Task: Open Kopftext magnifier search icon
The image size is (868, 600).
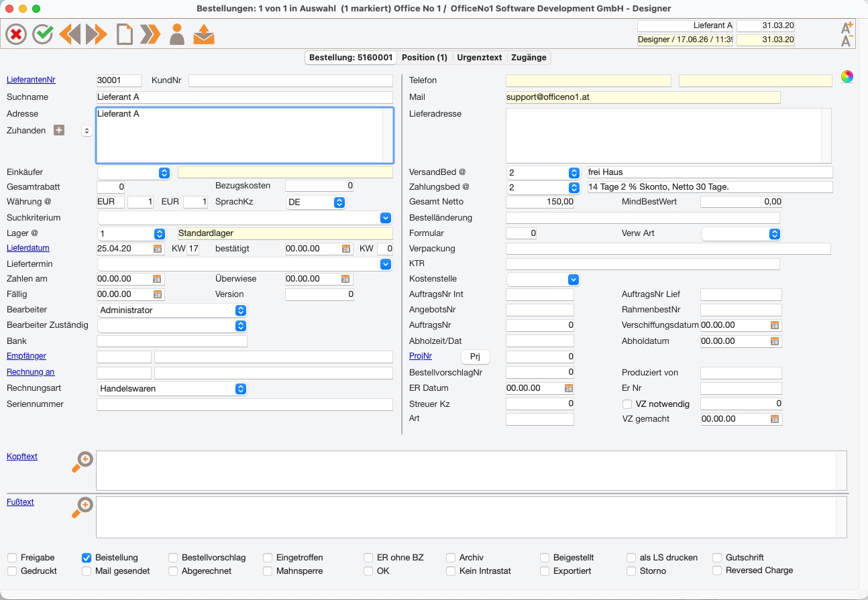Action: [82, 463]
